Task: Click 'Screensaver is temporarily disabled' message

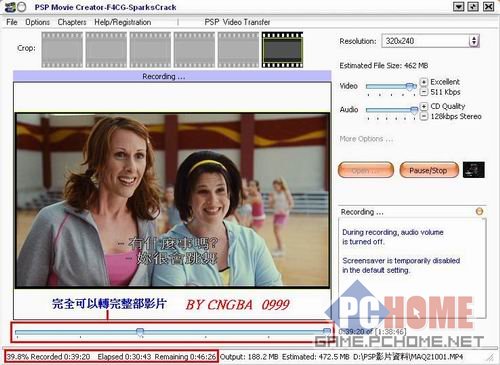Action: pos(401,261)
